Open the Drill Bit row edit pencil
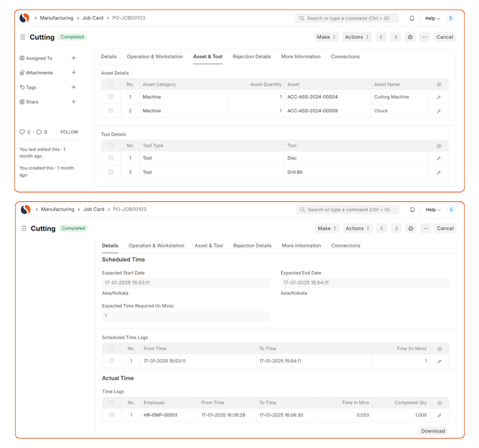The image size is (479, 448). pos(439,172)
